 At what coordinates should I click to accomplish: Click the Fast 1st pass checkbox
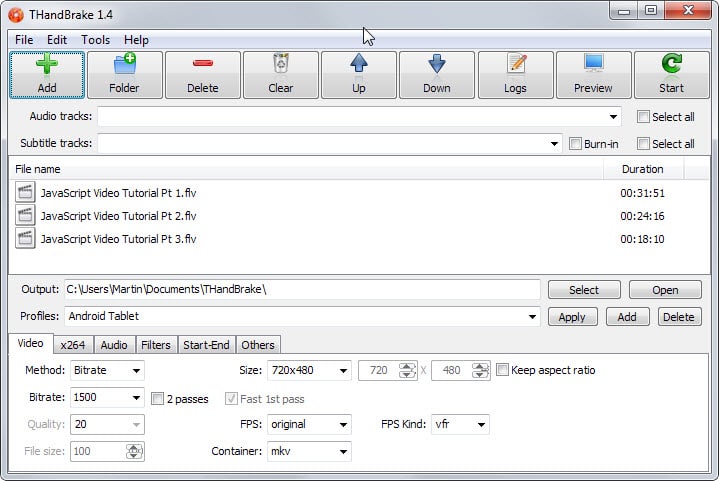tap(231, 398)
